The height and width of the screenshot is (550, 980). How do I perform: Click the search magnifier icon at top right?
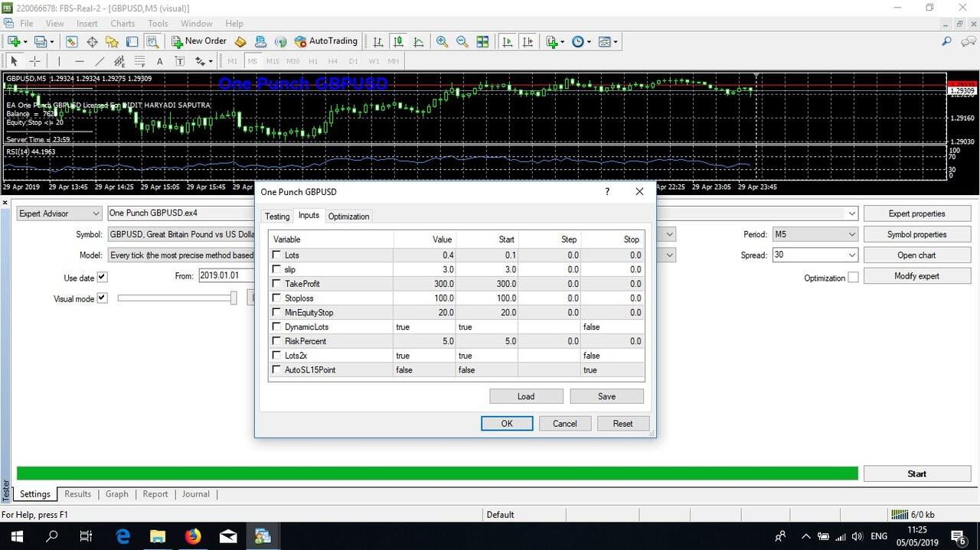(x=946, y=41)
